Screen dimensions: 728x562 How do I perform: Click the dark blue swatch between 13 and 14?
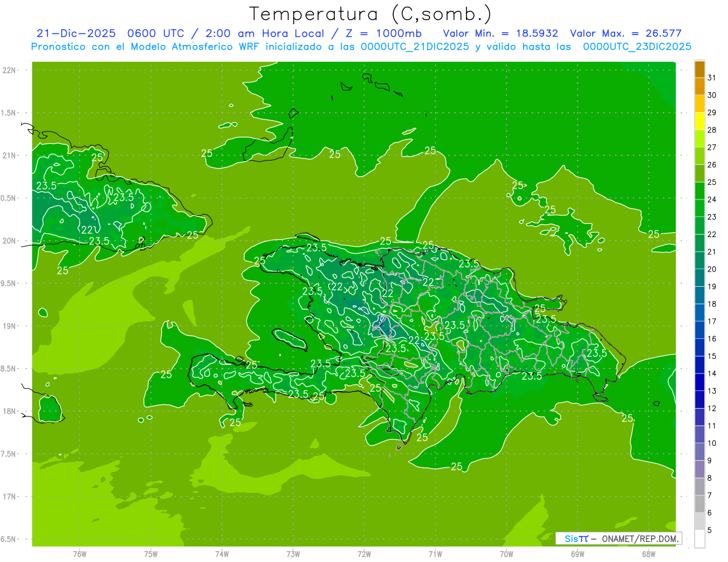click(x=699, y=382)
